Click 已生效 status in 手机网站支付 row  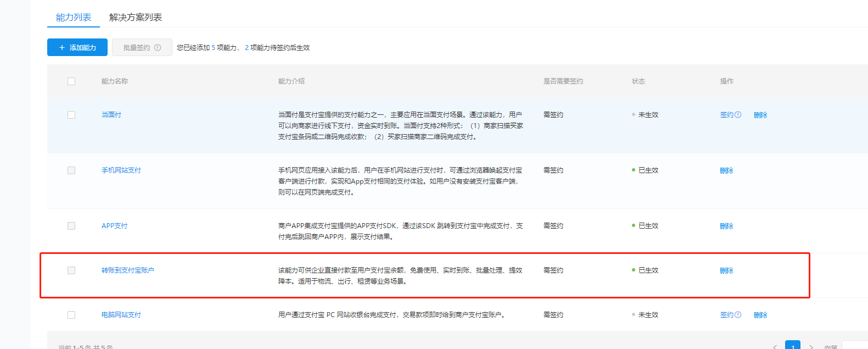(x=645, y=170)
